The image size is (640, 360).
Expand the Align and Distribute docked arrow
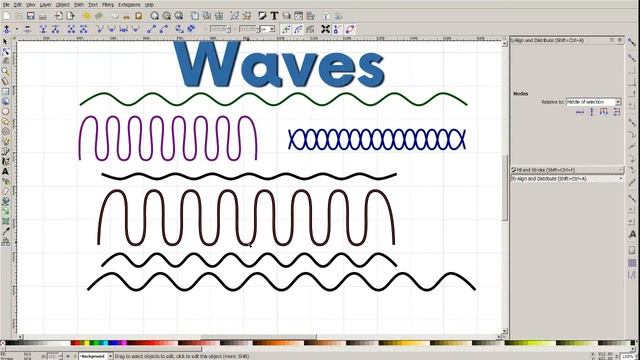tap(620, 179)
